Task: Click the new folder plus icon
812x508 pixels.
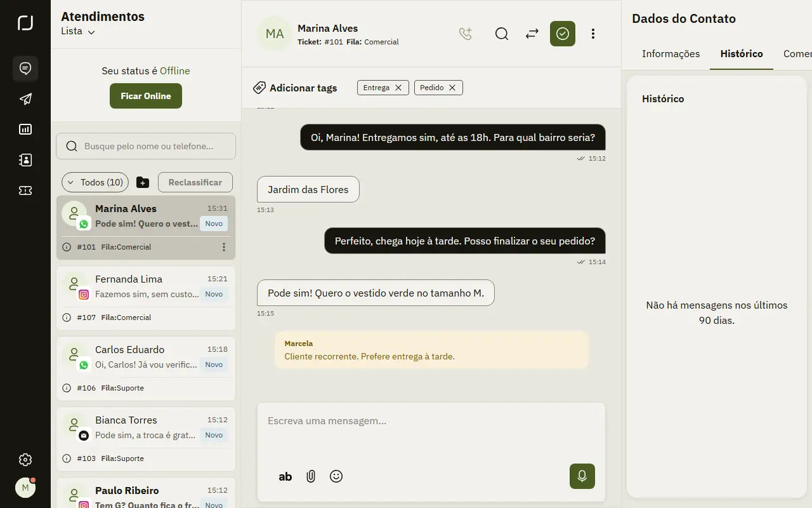Action: coord(143,183)
